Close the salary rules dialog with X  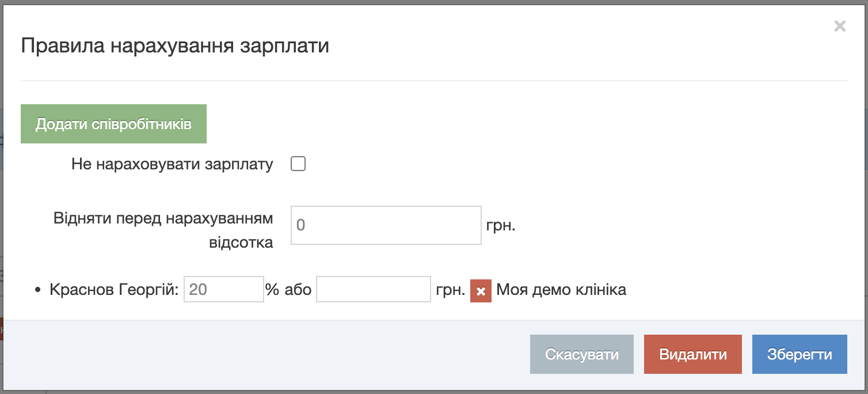(x=840, y=26)
